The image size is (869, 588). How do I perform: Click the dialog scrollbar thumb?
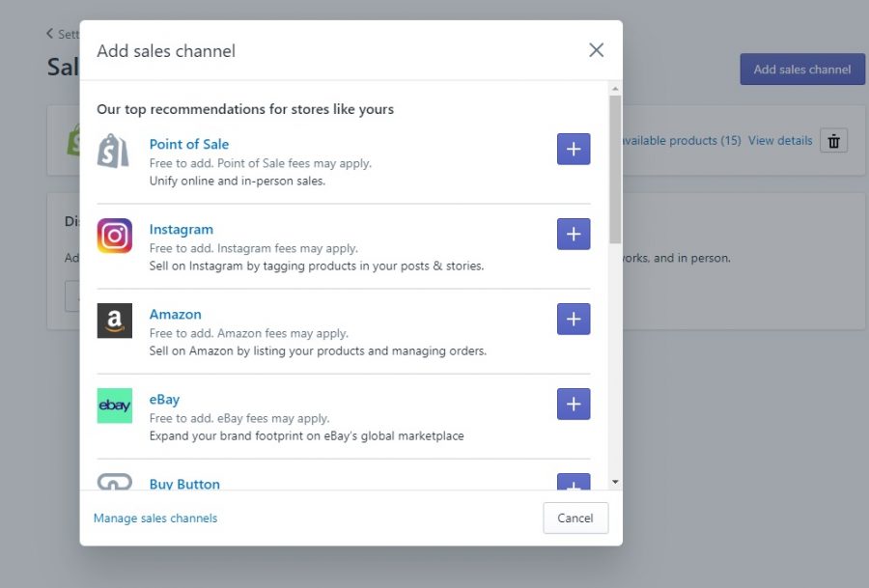(615, 170)
